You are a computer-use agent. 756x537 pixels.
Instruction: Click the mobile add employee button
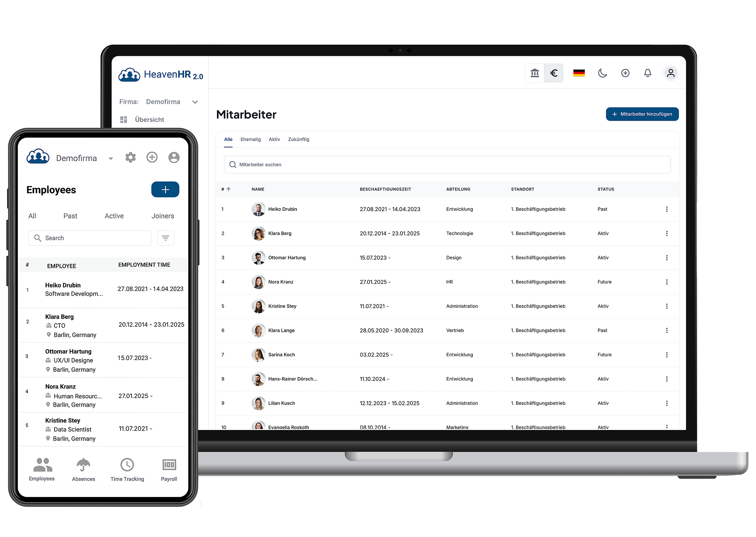[165, 189]
